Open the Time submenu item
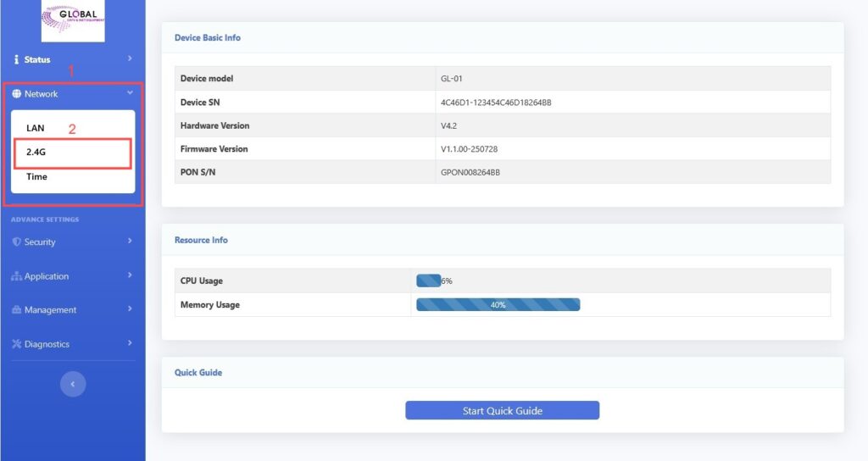The width and height of the screenshot is (868, 461). pos(36,177)
